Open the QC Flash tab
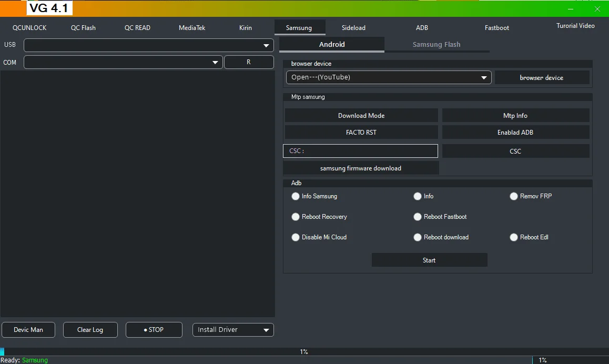This screenshot has height=364, width=609. [x=83, y=27]
